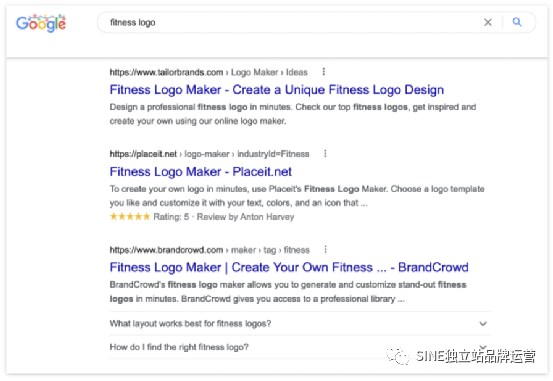Click 'logo-maker › industryId=Fitness' breadcrumb text
Viewport: 553px width, 381px height.
click(x=247, y=154)
